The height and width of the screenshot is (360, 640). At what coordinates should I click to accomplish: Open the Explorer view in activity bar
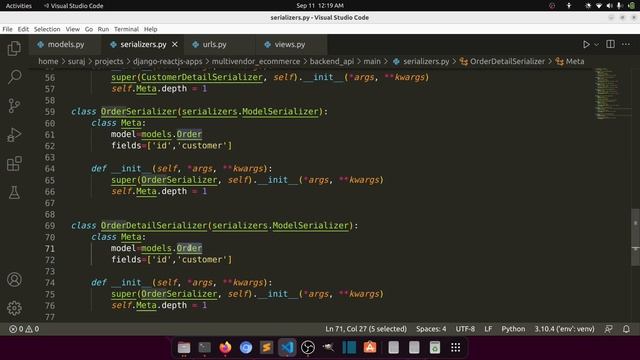click(14, 48)
